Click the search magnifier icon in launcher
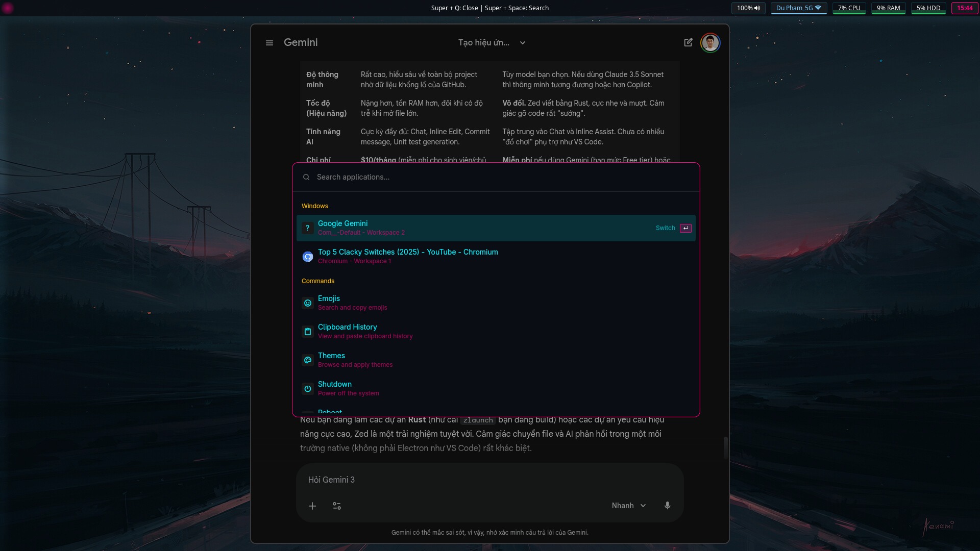This screenshot has height=551, width=980. pyautogui.click(x=306, y=177)
